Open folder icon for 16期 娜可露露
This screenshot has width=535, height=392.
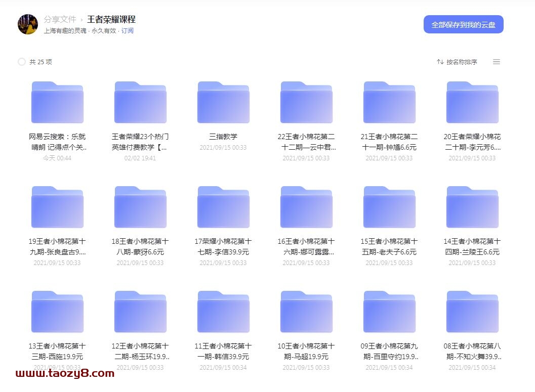coord(306,207)
